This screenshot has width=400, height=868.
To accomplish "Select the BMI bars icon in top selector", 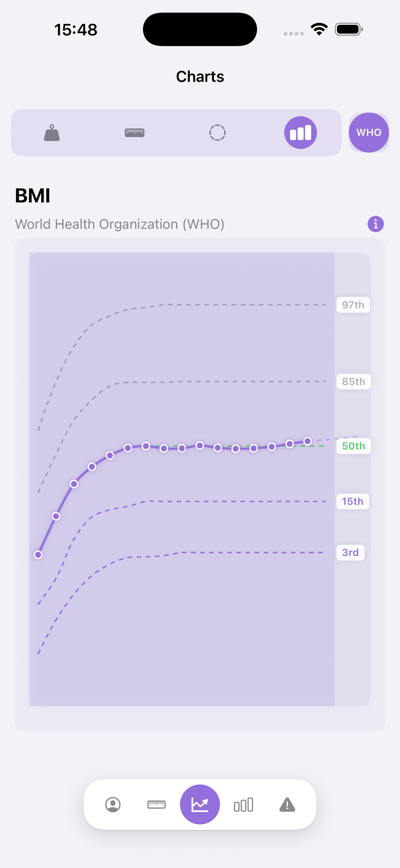I will click(x=300, y=133).
